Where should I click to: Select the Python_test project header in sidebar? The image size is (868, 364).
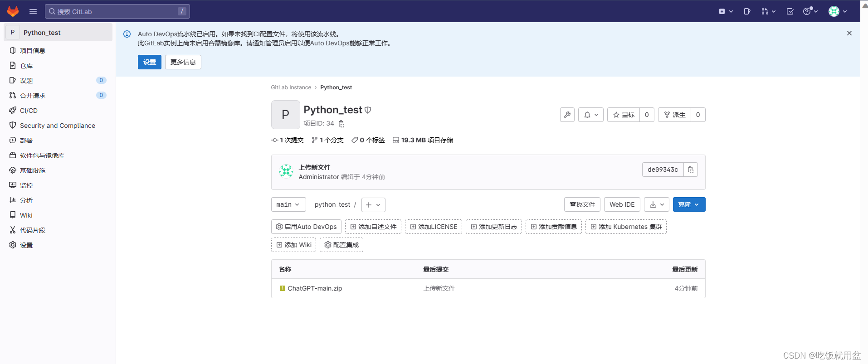(x=58, y=32)
